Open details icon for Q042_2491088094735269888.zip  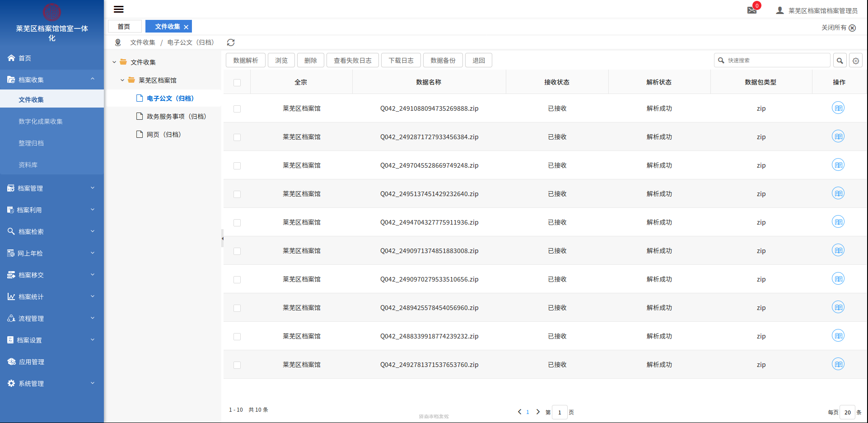pos(838,108)
